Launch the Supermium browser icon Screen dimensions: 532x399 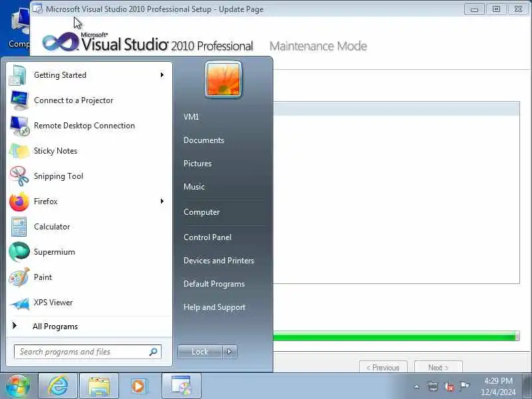(x=19, y=252)
